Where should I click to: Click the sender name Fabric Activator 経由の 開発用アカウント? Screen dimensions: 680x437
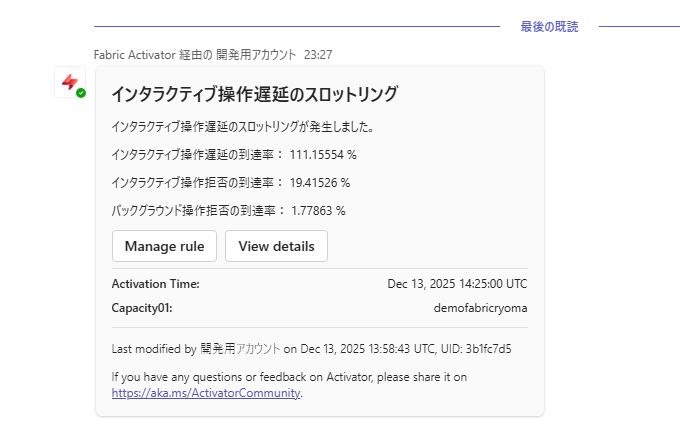[195, 55]
